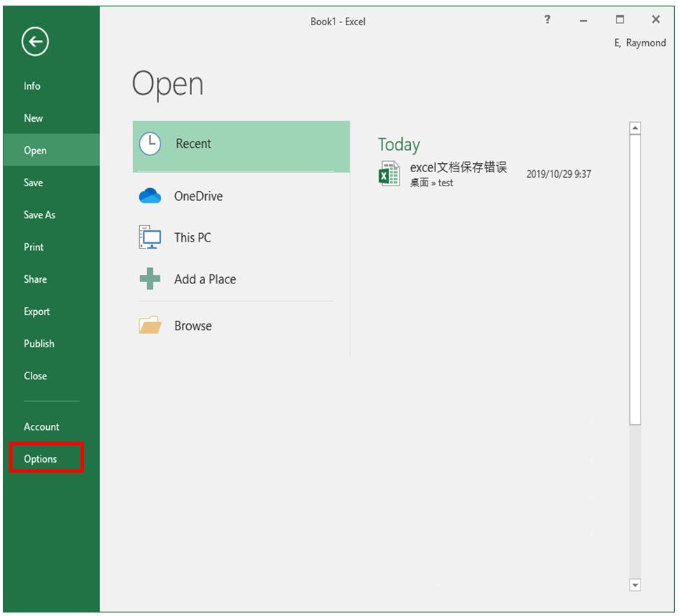Click the back arrow circle icon
This screenshot has height=616, width=679.
pyautogui.click(x=35, y=43)
